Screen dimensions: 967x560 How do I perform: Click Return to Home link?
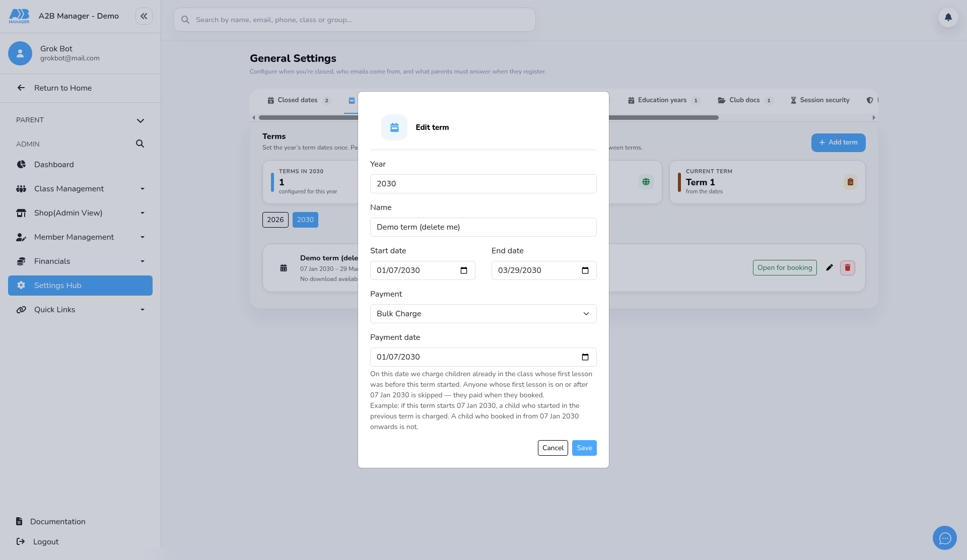tap(62, 88)
